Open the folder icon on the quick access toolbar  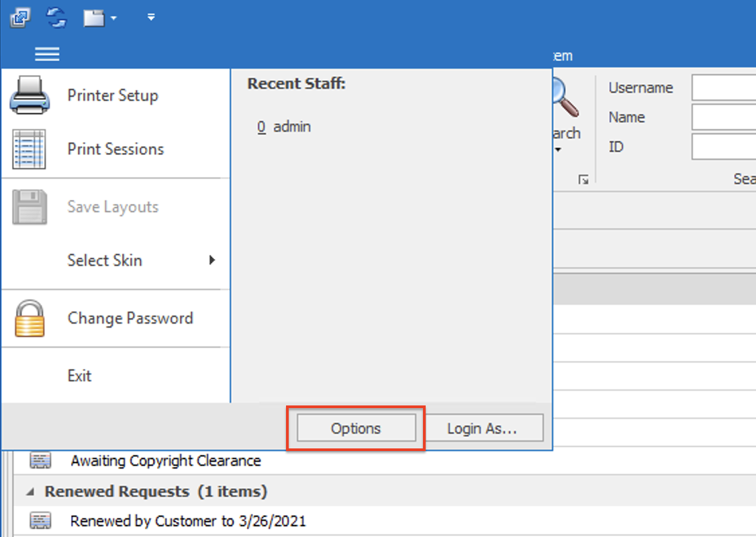[x=94, y=18]
